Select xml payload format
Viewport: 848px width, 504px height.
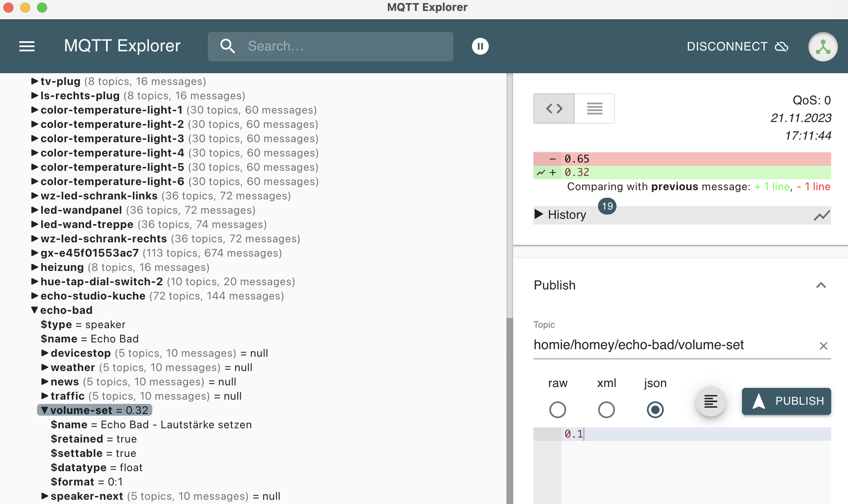coord(606,410)
